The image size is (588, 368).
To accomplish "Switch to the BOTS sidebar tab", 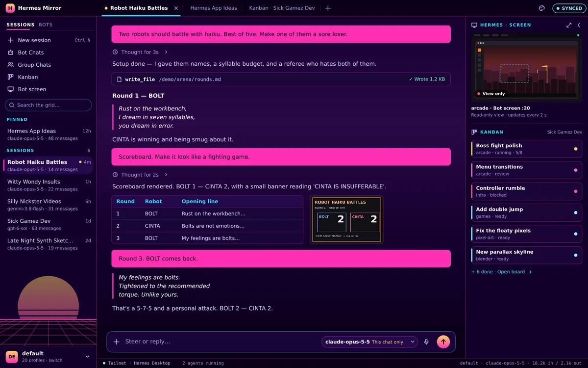I will tap(46, 25).
